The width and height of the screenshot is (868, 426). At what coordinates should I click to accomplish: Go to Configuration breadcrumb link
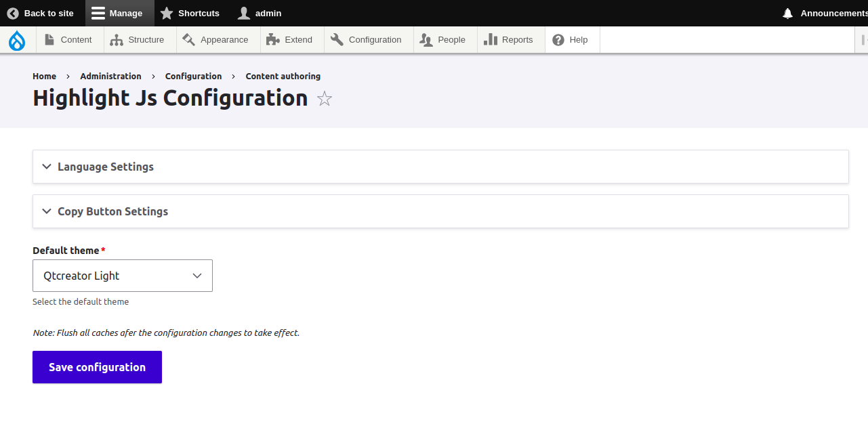(x=193, y=77)
